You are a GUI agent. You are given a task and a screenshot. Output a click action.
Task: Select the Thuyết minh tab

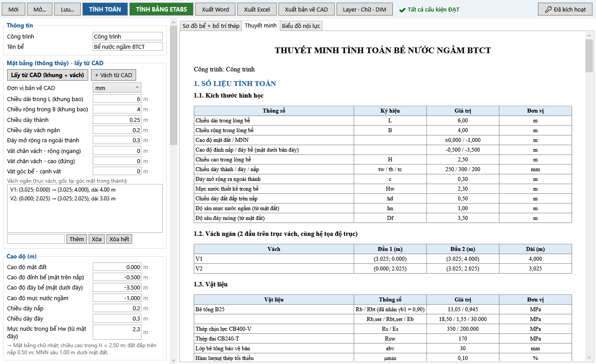(x=261, y=26)
